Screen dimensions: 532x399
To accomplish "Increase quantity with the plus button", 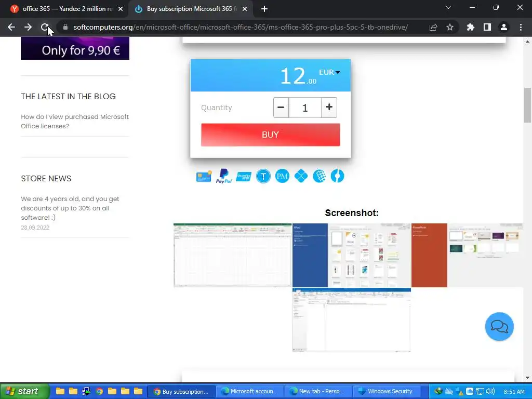I will pyautogui.click(x=329, y=108).
